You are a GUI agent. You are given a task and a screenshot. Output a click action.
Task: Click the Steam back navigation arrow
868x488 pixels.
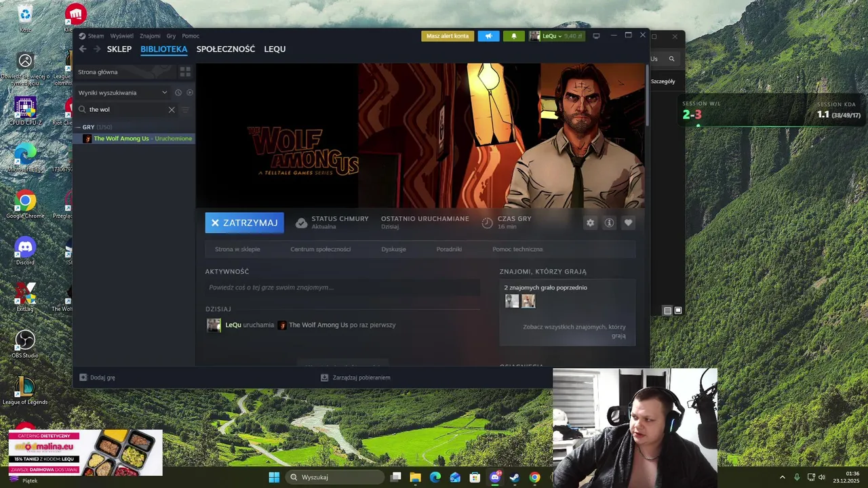click(x=83, y=49)
